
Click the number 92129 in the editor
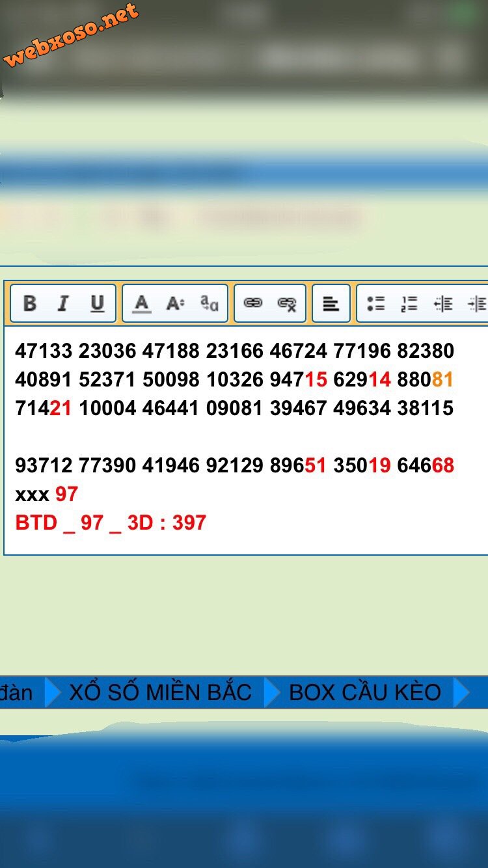pos(235,465)
